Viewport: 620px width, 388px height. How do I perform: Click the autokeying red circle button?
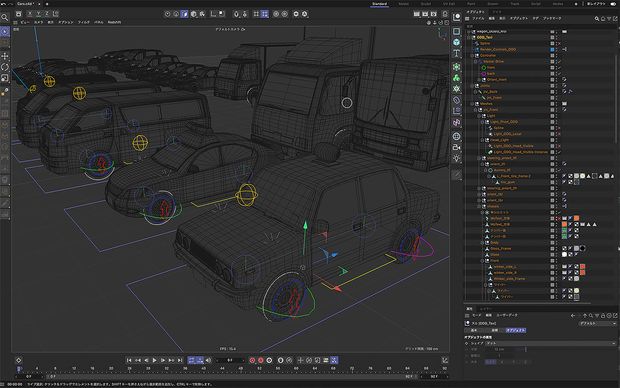(x=261, y=360)
